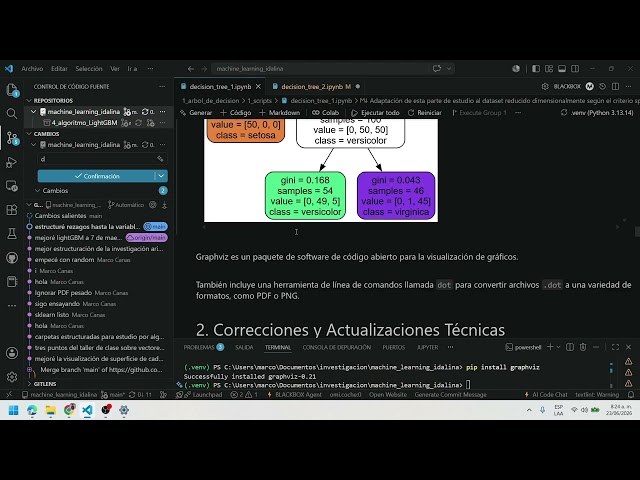The height and width of the screenshot is (480, 640).
Task: Open the Accounts menu icon
Action: coord(12,353)
